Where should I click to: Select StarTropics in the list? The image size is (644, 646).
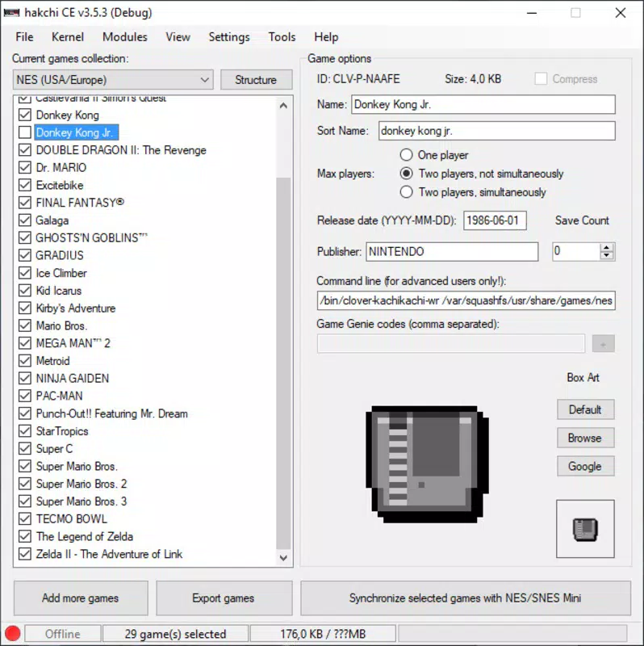[x=62, y=431]
